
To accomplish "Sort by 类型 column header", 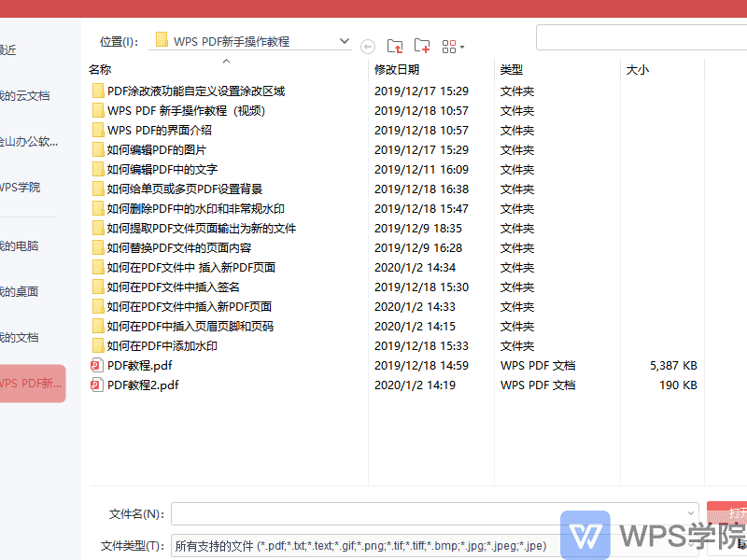I will point(511,70).
